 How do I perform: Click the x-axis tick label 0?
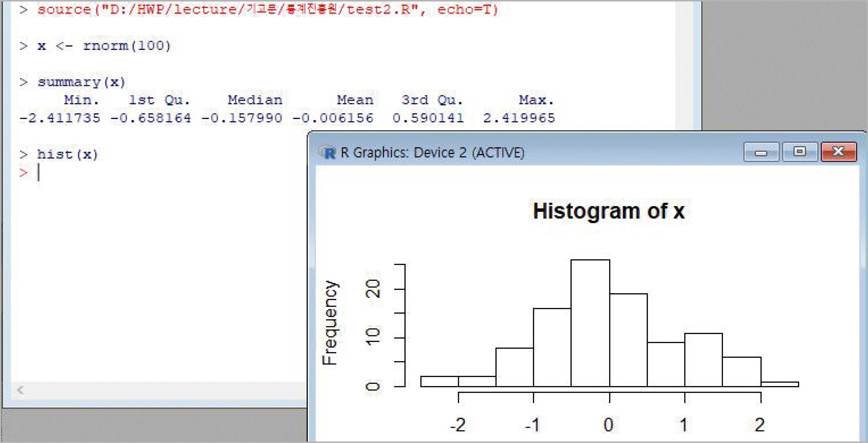[x=609, y=424]
